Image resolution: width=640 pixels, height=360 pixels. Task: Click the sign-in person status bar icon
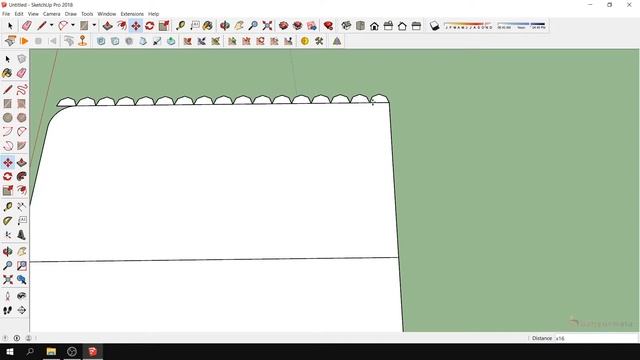29,338
